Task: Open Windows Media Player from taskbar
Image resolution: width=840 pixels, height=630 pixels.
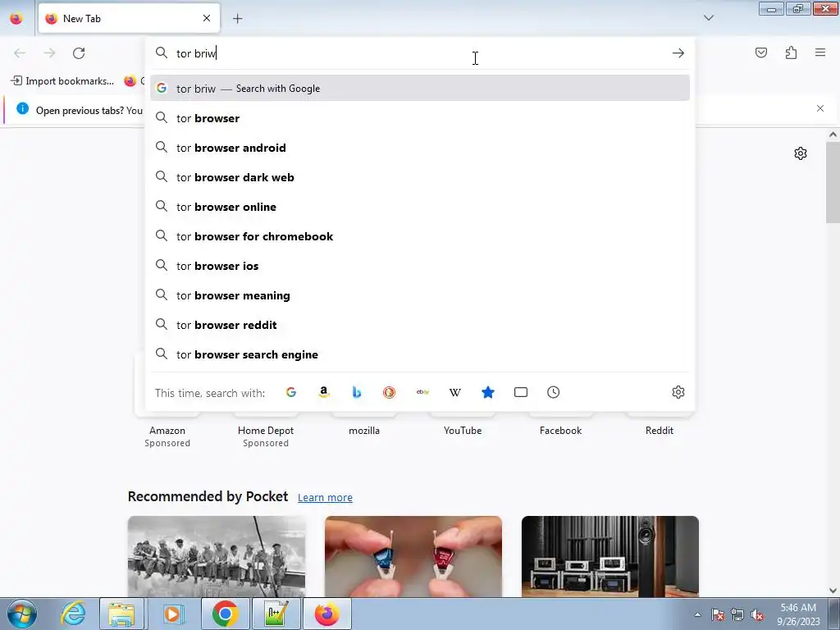Action: pyautogui.click(x=172, y=614)
